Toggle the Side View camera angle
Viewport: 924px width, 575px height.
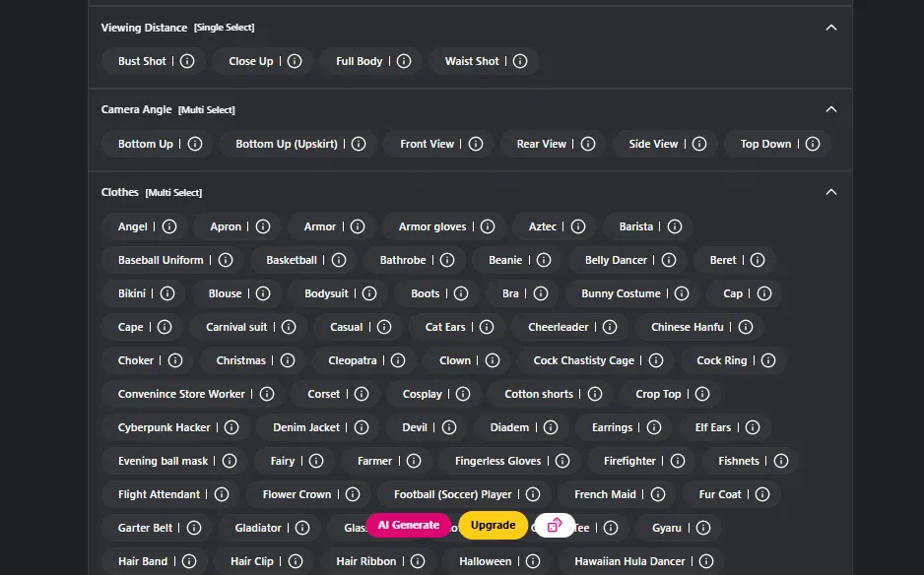(x=653, y=144)
